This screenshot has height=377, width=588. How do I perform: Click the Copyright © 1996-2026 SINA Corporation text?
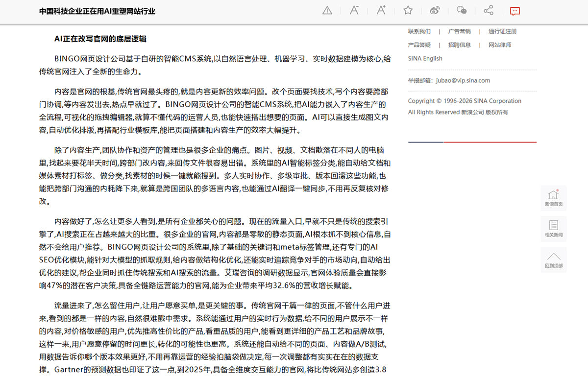coord(465,101)
